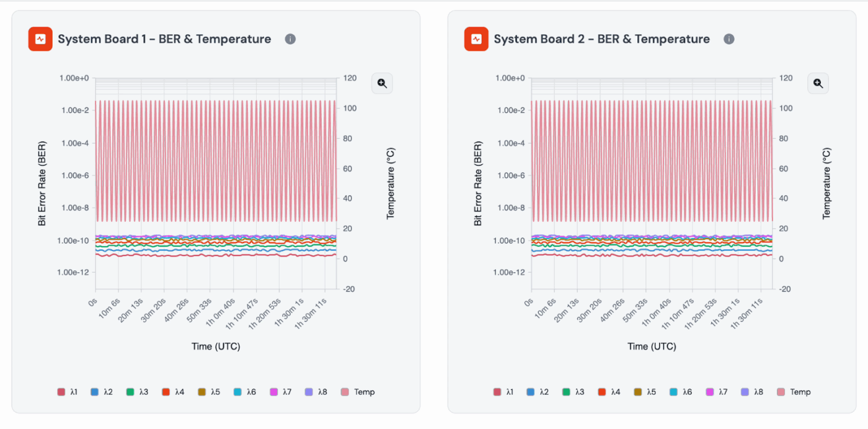This screenshot has width=868, height=429.
Task: Click the BER lines in Board 2 chart
Action: 651,244
